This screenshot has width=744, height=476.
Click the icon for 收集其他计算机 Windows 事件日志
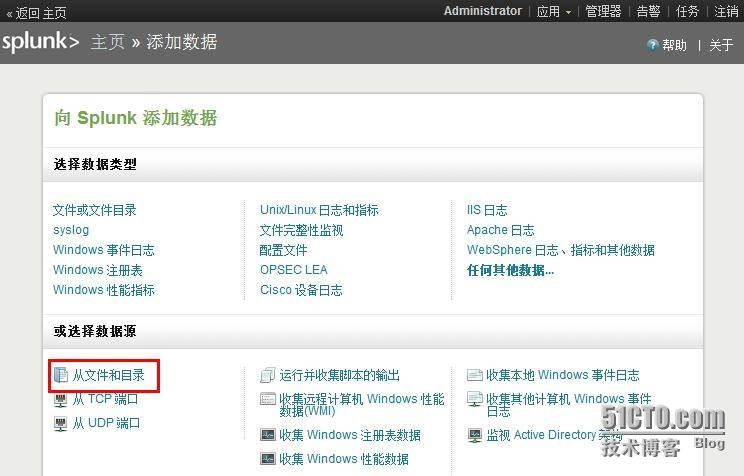pyautogui.click(x=474, y=399)
